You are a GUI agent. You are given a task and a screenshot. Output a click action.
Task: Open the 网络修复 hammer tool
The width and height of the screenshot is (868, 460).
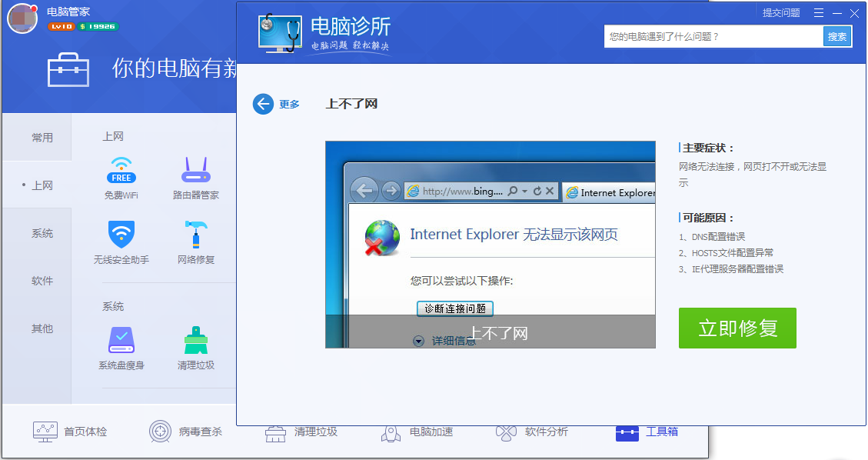click(196, 234)
